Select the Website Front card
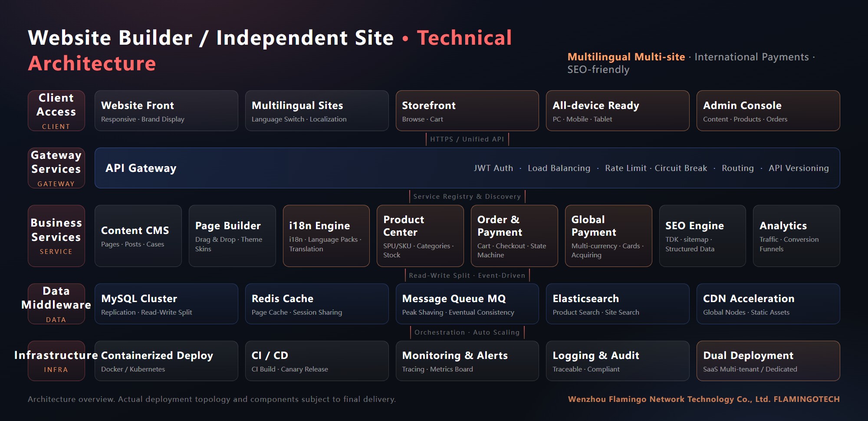 tap(166, 111)
